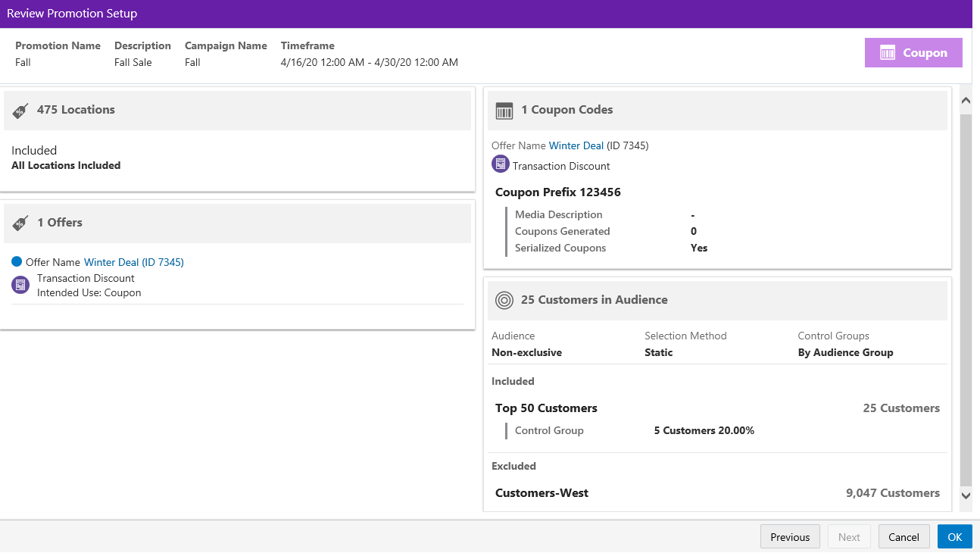Click the Review Promotion Setup title
Image resolution: width=980 pixels, height=553 pixels.
[x=72, y=14]
